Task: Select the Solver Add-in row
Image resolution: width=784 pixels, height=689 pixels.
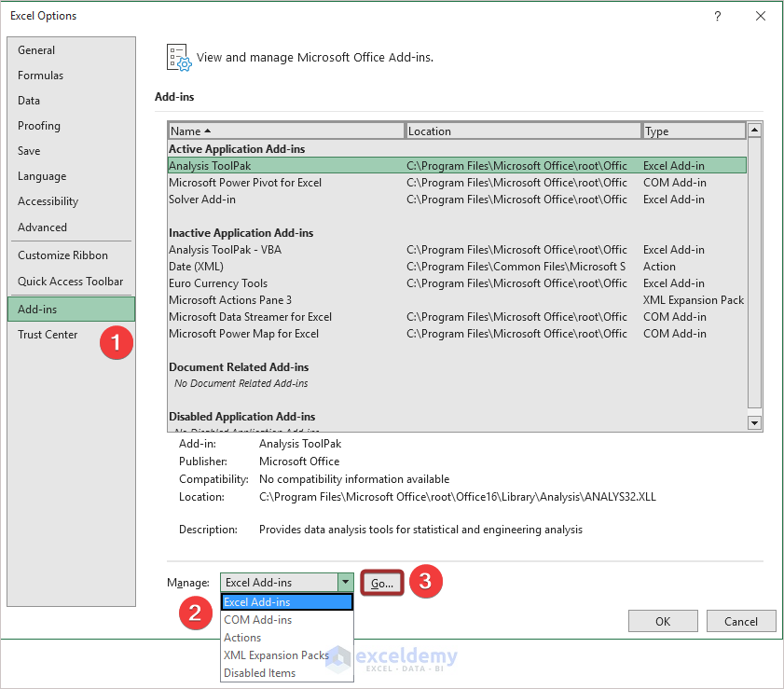Action: 457,199
